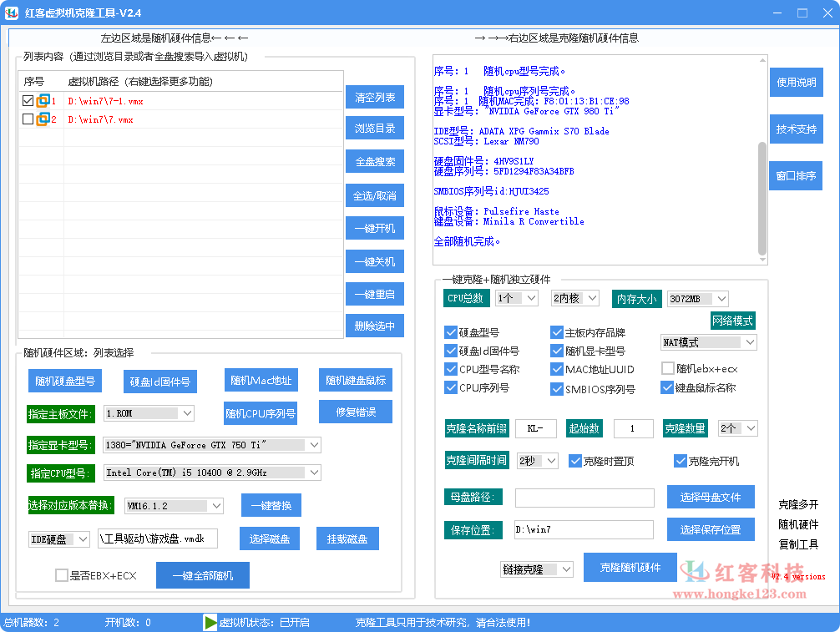Toggle the 键盘鼠标名称 checkbox
This screenshot has height=632, width=840.
667,387
